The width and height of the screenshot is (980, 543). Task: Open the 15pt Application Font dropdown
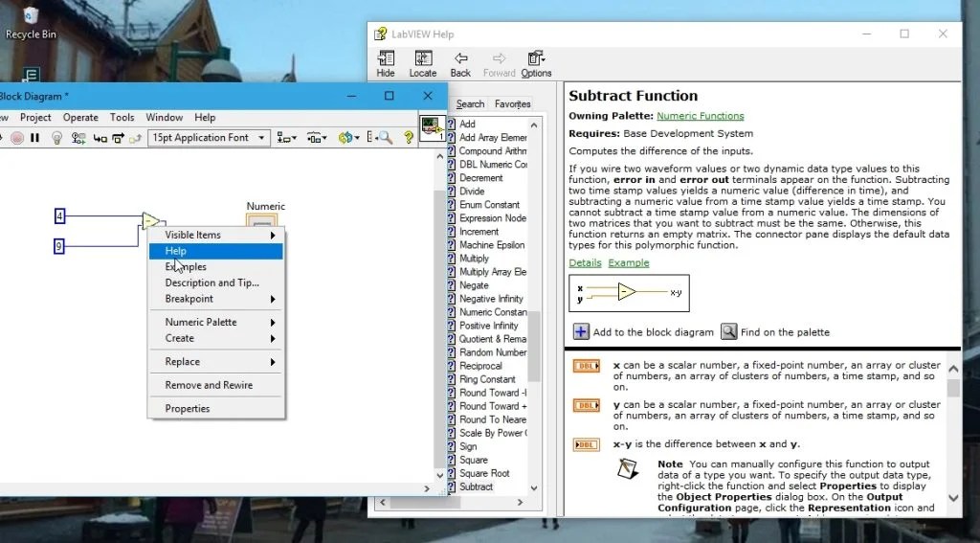pos(209,138)
